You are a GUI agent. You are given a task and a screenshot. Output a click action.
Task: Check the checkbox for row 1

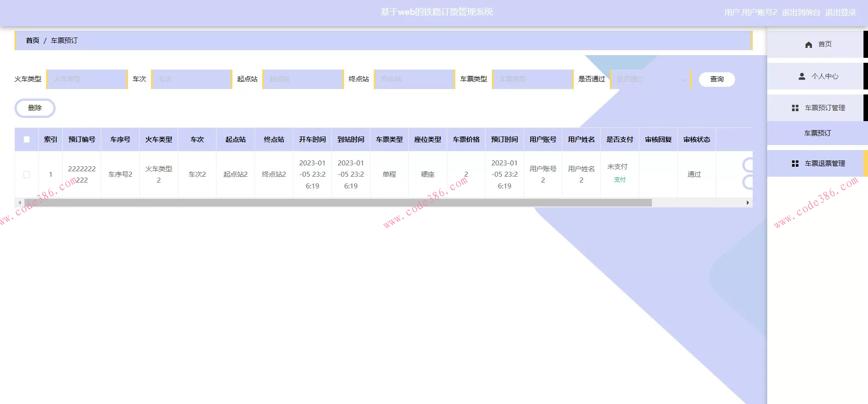coord(27,174)
